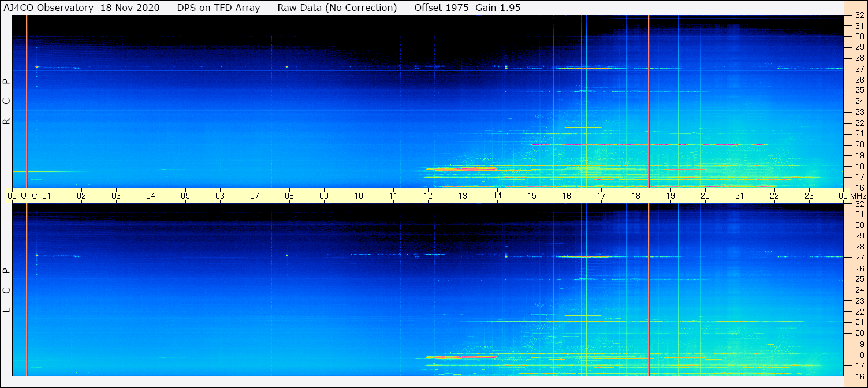
Task: Select the 27 MHz scale label in RCP panel
Action: click(859, 69)
